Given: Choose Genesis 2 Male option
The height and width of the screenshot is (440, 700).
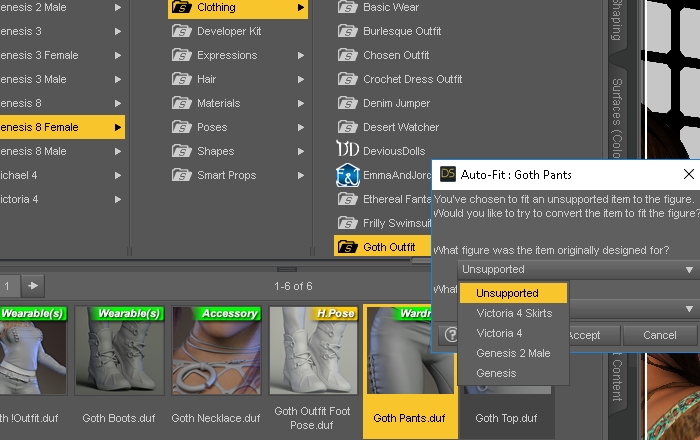Looking at the screenshot, I should [513, 353].
